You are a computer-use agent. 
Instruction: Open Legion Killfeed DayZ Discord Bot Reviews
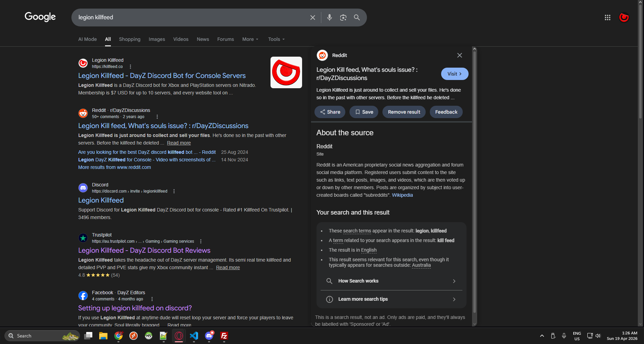(x=144, y=250)
